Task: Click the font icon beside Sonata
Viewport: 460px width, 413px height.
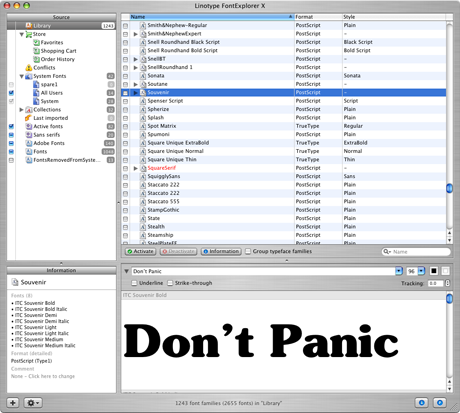Action: [x=143, y=76]
